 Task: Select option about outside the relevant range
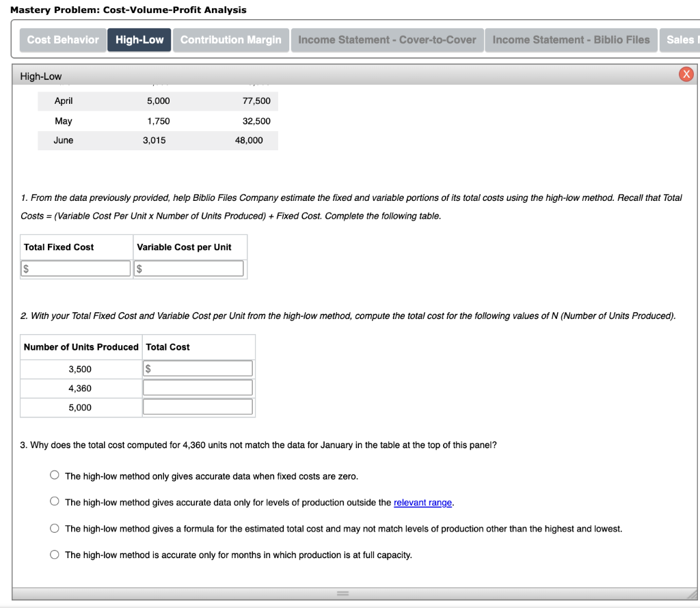55,501
